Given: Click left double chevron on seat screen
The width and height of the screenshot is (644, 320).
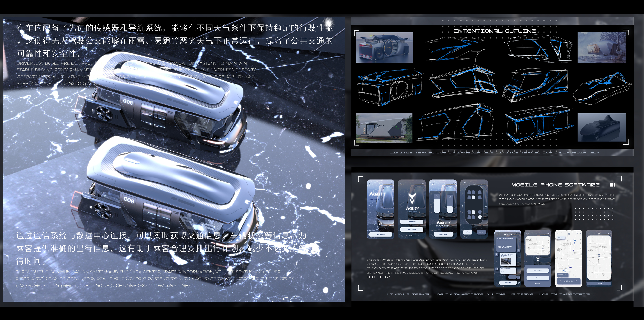Looking at the screenshot, I should [463, 206].
